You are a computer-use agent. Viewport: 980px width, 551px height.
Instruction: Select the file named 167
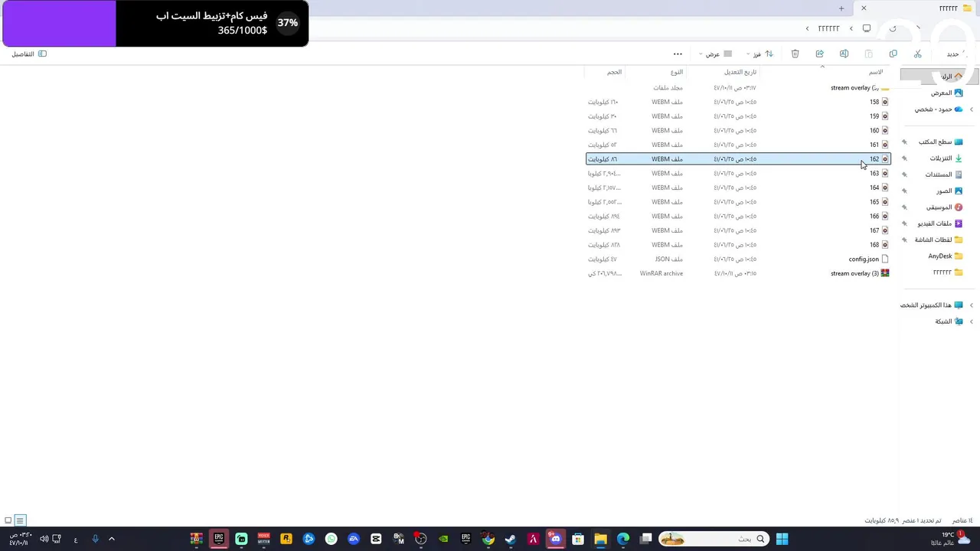click(x=738, y=230)
